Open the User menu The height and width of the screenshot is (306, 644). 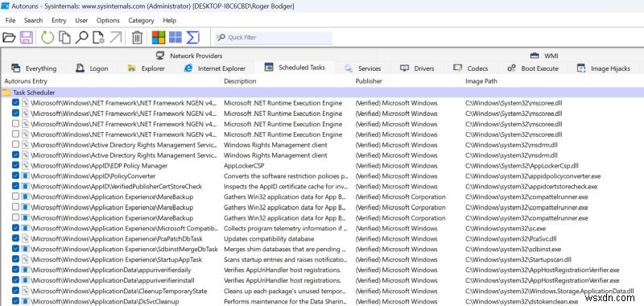point(81,20)
